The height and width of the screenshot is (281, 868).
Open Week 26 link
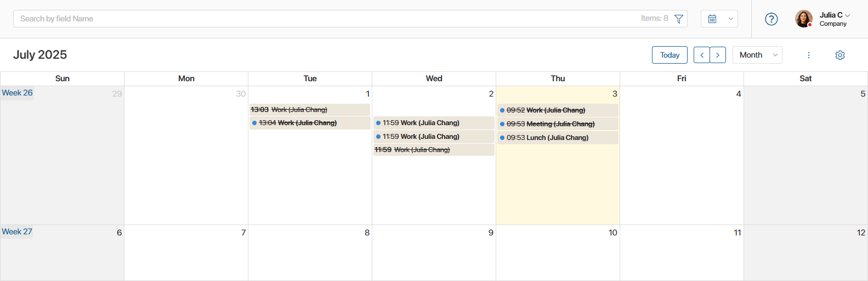click(17, 93)
